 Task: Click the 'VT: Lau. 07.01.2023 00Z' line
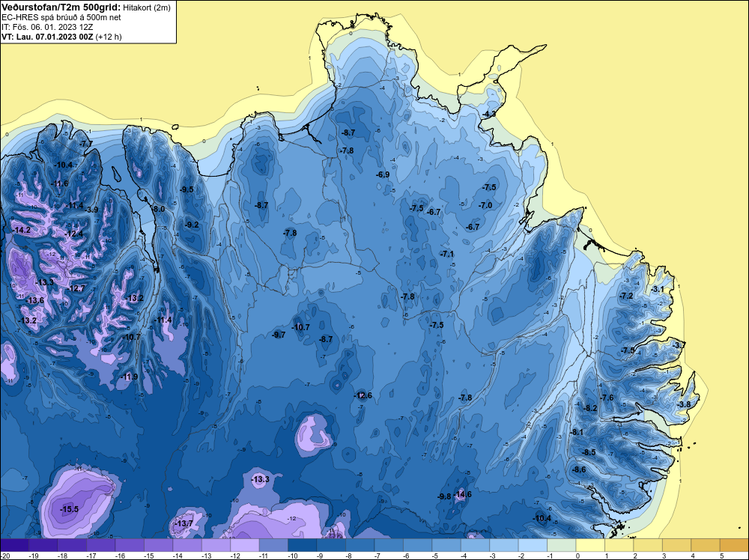pyautogui.click(x=48, y=37)
